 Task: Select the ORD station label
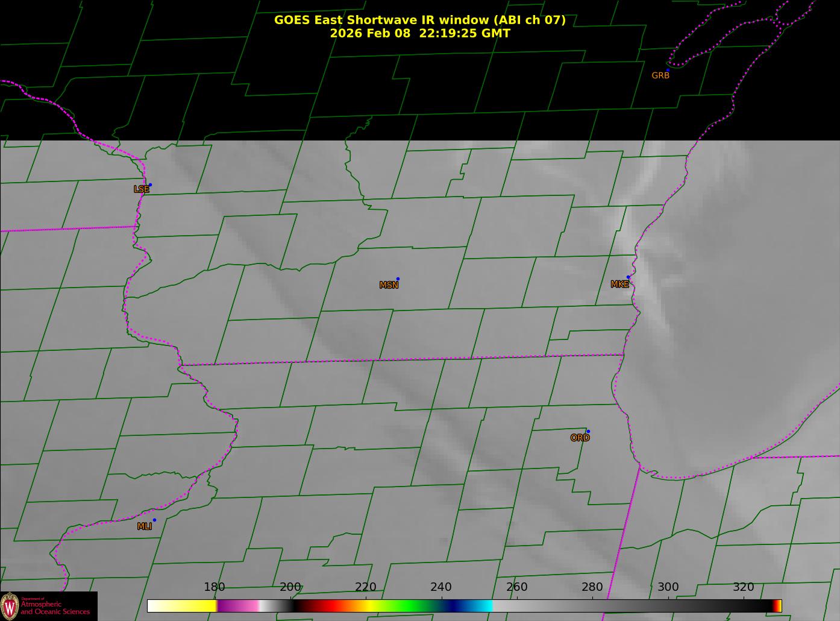coord(580,438)
